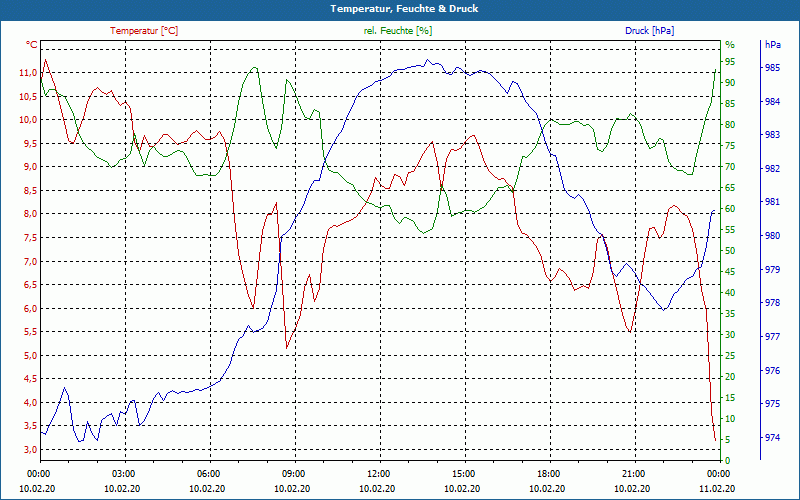Click the blue '980' pressure axis tick
The image size is (800, 500).
(x=773, y=236)
